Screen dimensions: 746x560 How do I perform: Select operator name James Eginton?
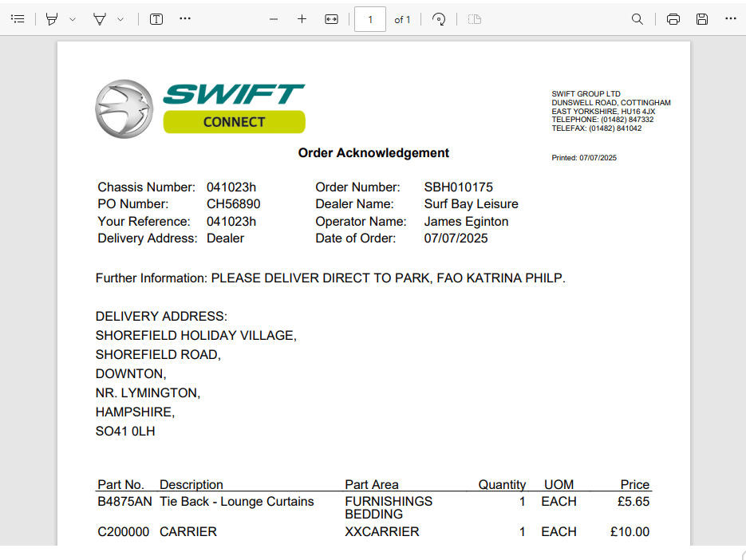(466, 222)
